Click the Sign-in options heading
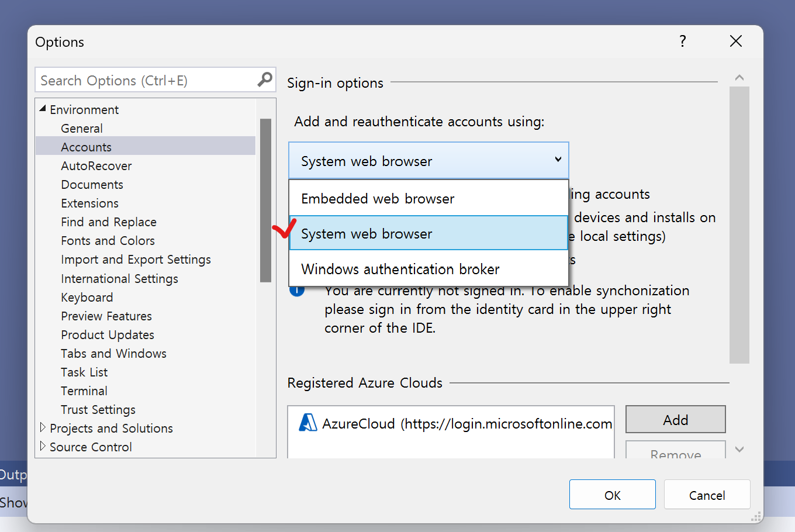Image resolution: width=795 pixels, height=532 pixels. click(335, 83)
